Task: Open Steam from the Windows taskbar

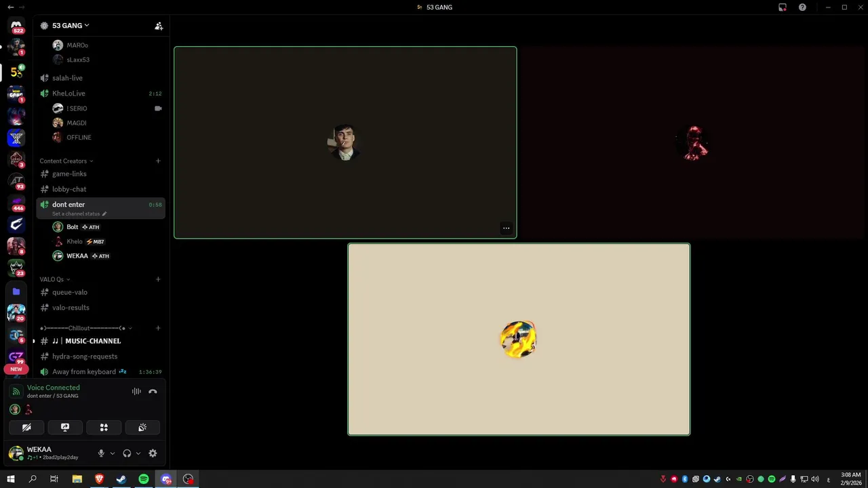Action: (121, 479)
